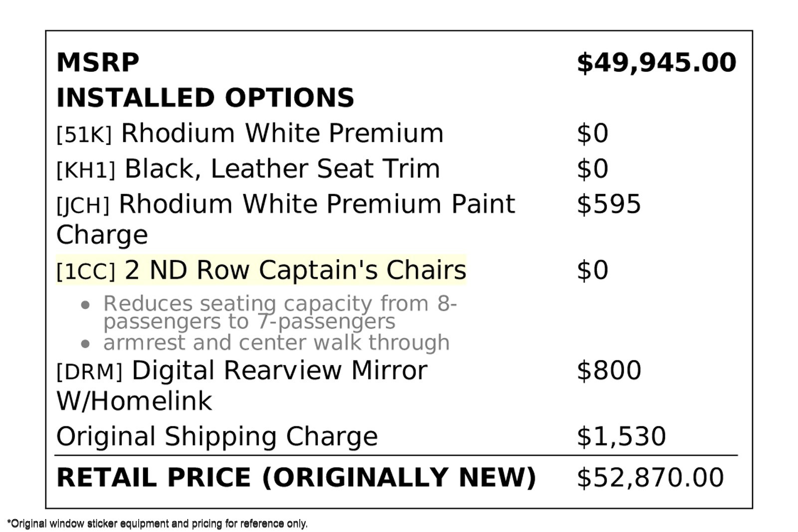Click the $0 price for Captain's Chairs
Screen dimensions: 798x532
(593, 270)
